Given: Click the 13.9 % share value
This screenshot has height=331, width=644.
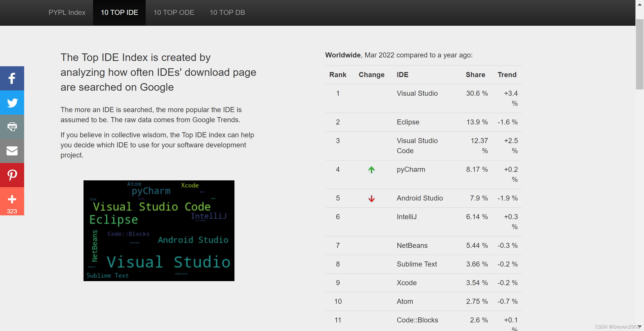Looking at the screenshot, I should click(x=477, y=122).
